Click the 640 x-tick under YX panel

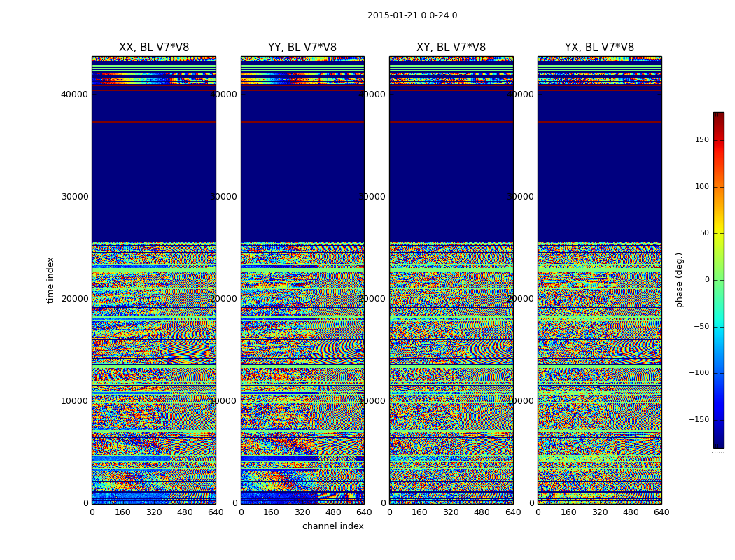click(x=661, y=512)
